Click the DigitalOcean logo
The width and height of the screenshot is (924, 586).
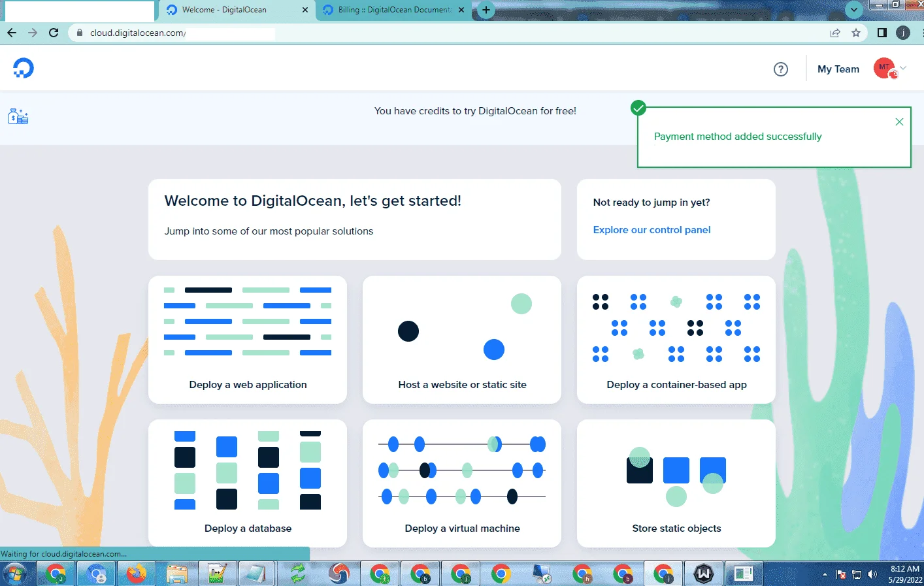(x=24, y=68)
